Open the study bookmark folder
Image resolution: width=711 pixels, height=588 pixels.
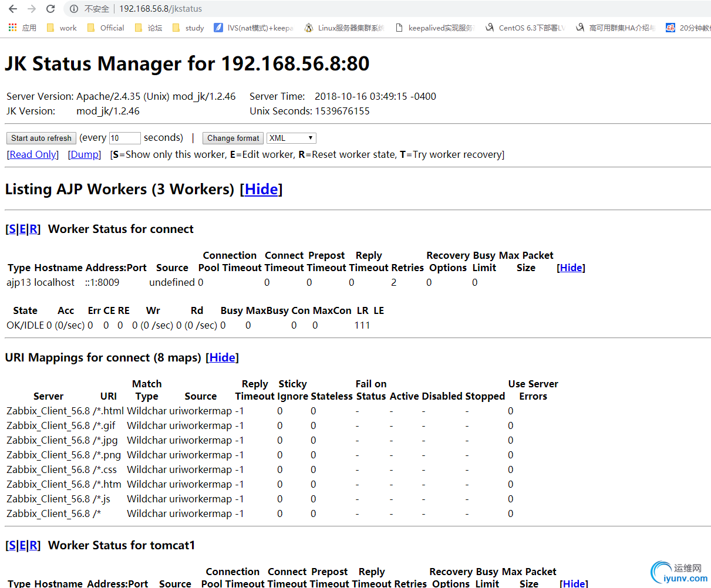click(188, 28)
